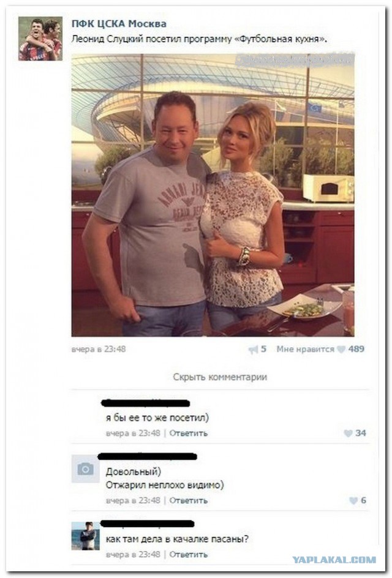
Task: Click the first comment's timestamp
Action: (133, 433)
